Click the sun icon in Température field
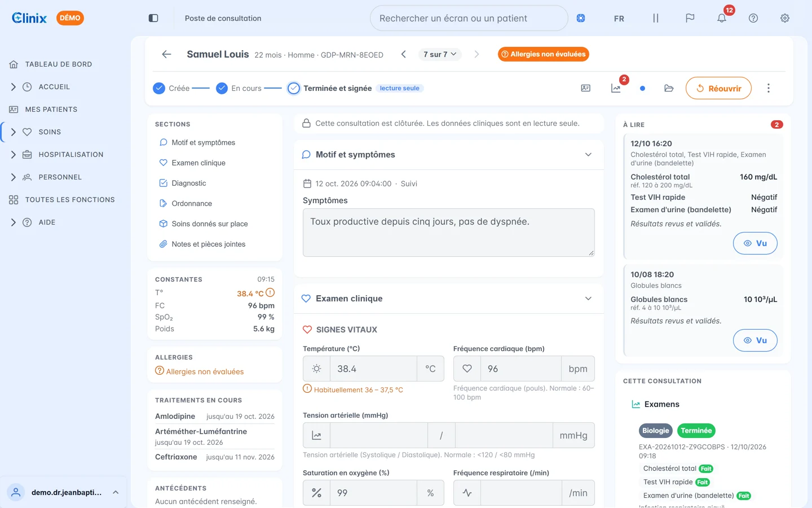812x508 pixels. coord(317,369)
